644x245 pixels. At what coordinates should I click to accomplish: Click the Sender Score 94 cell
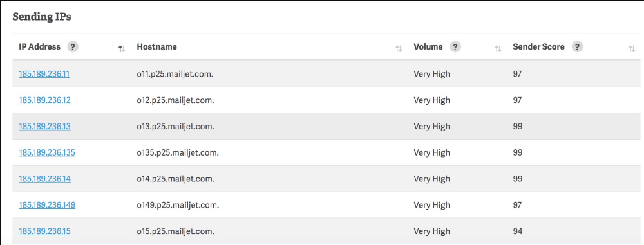tap(518, 231)
